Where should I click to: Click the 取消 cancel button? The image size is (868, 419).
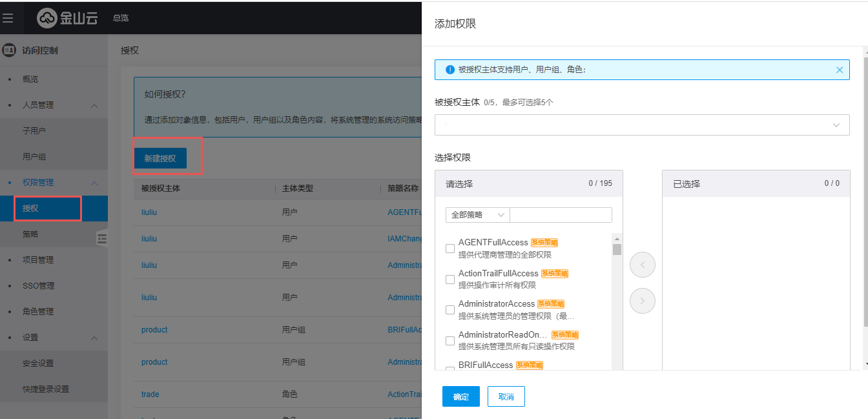(506, 396)
